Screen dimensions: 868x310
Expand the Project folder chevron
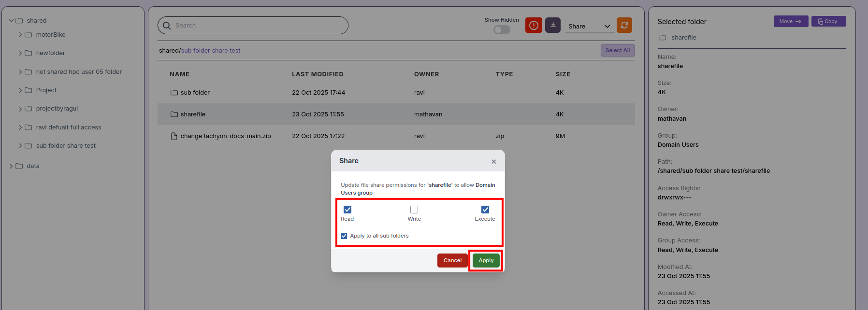click(x=20, y=90)
